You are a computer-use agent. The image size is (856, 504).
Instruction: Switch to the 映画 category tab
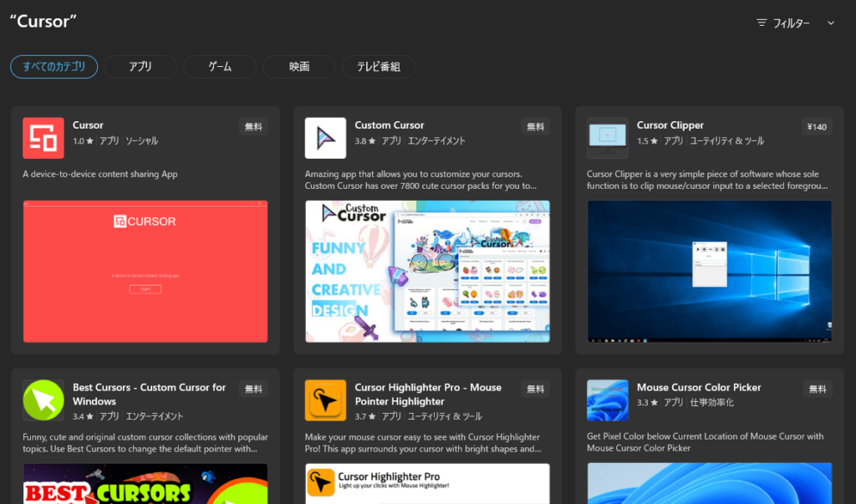(299, 67)
